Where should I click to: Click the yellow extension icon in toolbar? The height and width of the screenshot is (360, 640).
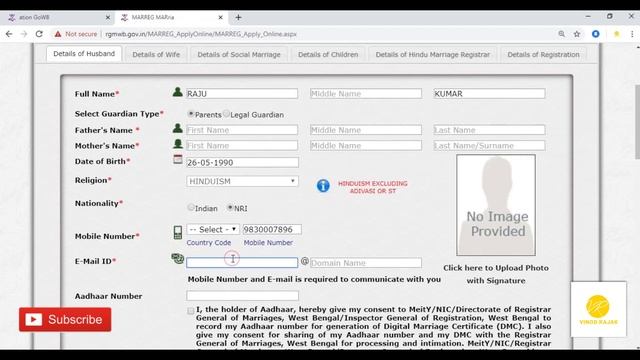click(617, 34)
